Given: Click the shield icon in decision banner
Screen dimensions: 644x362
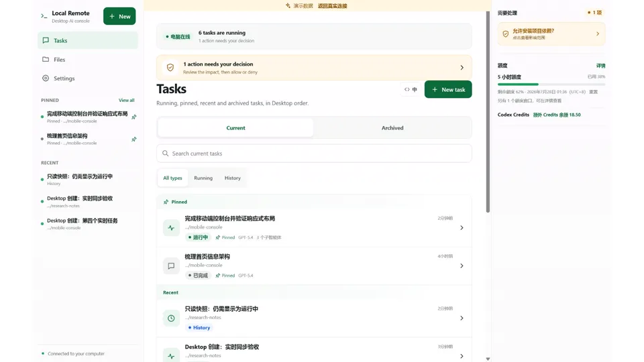Looking at the screenshot, I should coord(170,67).
